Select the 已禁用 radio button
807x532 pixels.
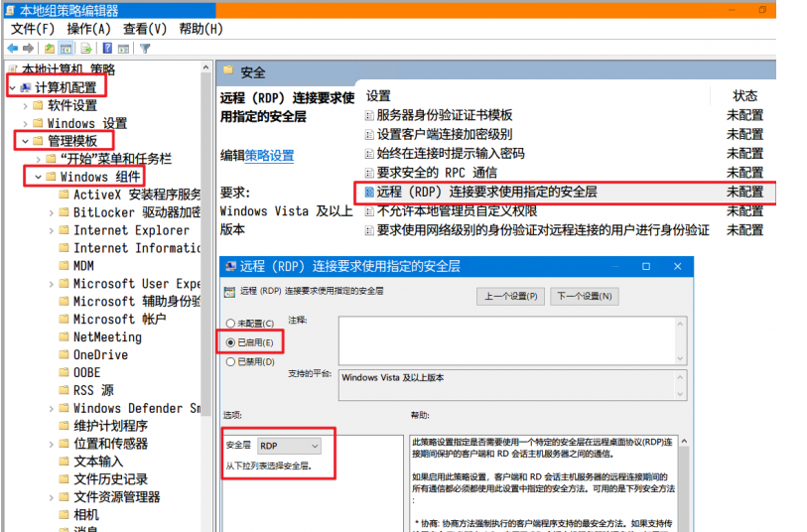[231, 362]
